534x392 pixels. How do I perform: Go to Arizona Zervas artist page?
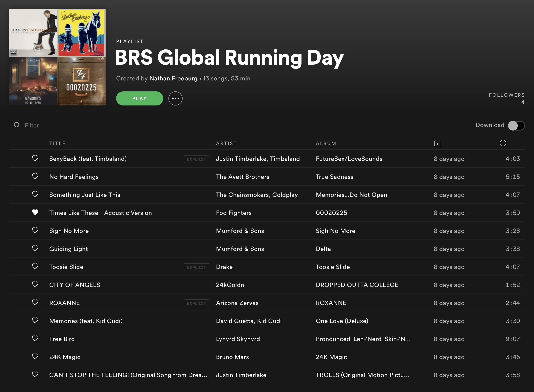click(x=237, y=303)
